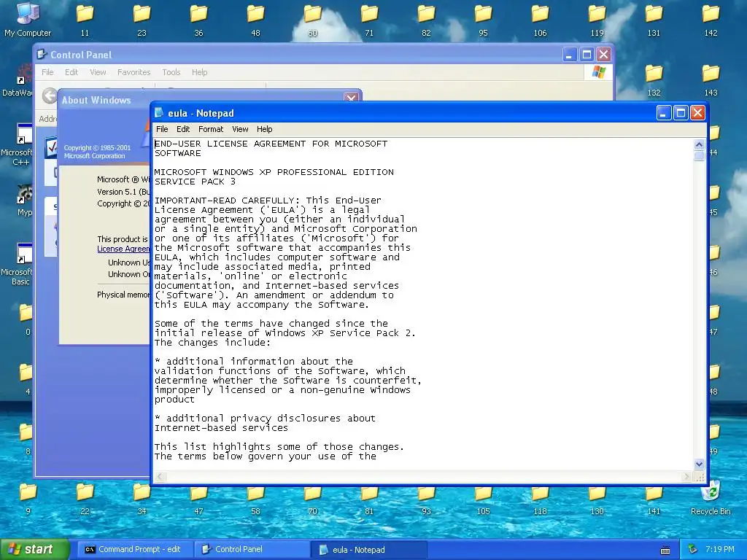Click Notepad horizontal scrollbar left arrow
747x560 pixels.
[160, 477]
